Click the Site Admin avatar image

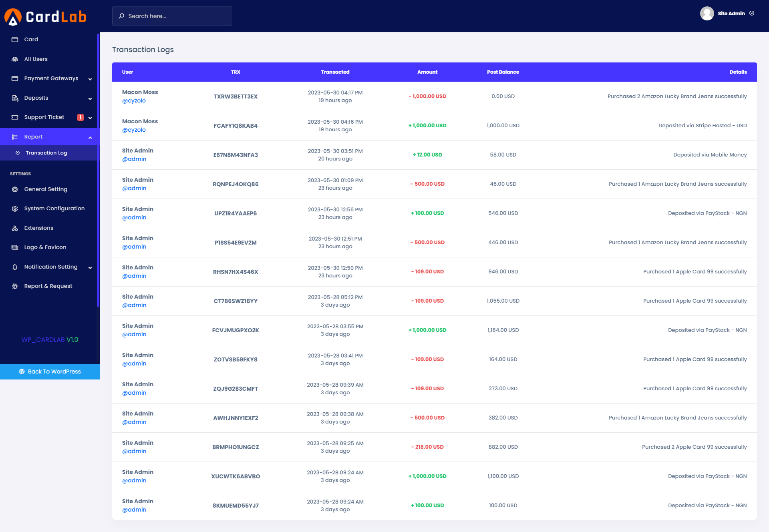pyautogui.click(x=707, y=14)
